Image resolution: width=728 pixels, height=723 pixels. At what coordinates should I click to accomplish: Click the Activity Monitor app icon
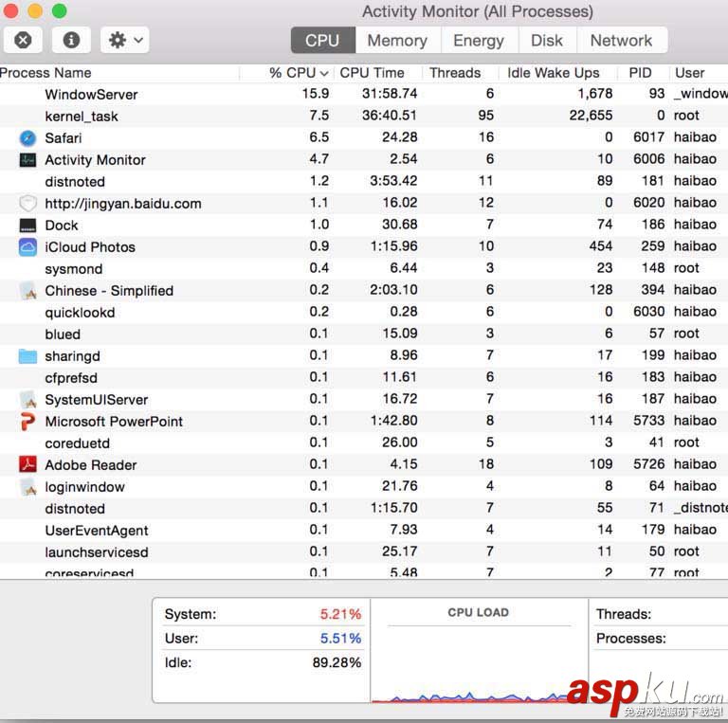tap(27, 159)
